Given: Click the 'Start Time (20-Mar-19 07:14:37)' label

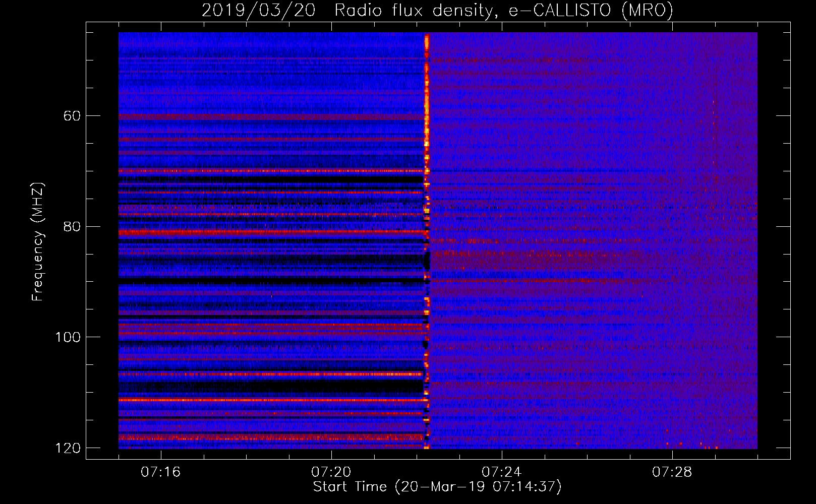Looking at the screenshot, I should (x=437, y=487).
